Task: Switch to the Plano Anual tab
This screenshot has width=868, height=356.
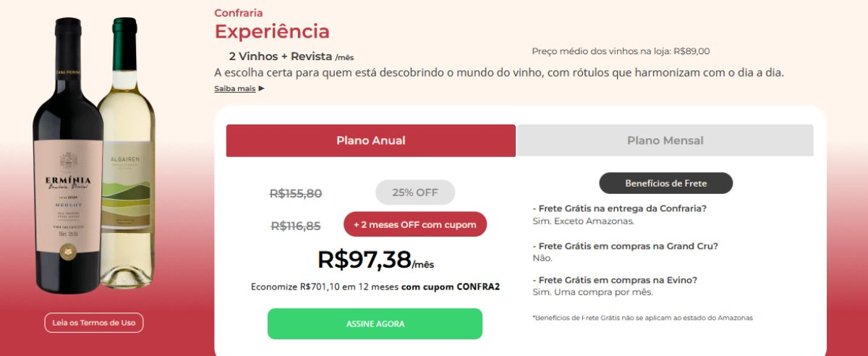Action: click(x=370, y=140)
